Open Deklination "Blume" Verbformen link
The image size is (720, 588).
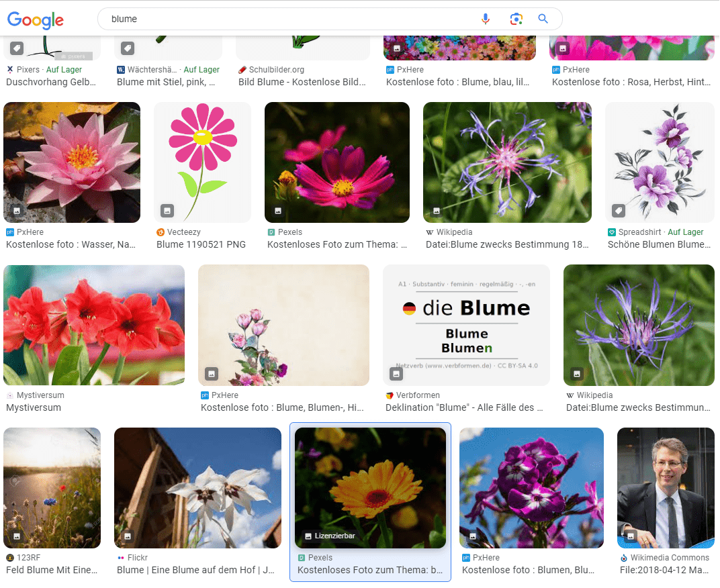(464, 407)
